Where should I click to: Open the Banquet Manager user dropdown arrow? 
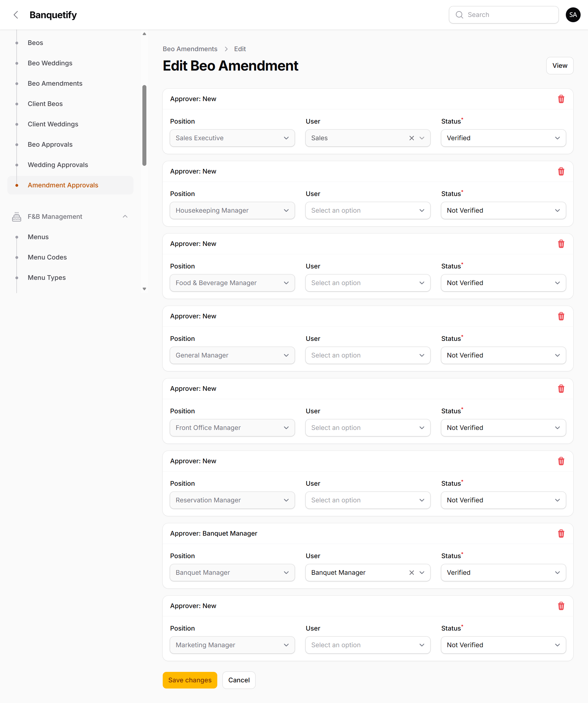tap(422, 572)
